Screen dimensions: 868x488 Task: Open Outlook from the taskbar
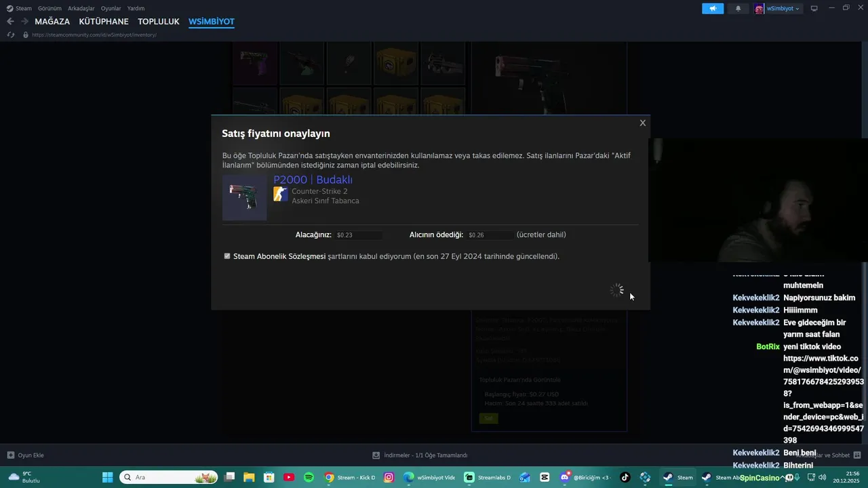click(x=525, y=477)
